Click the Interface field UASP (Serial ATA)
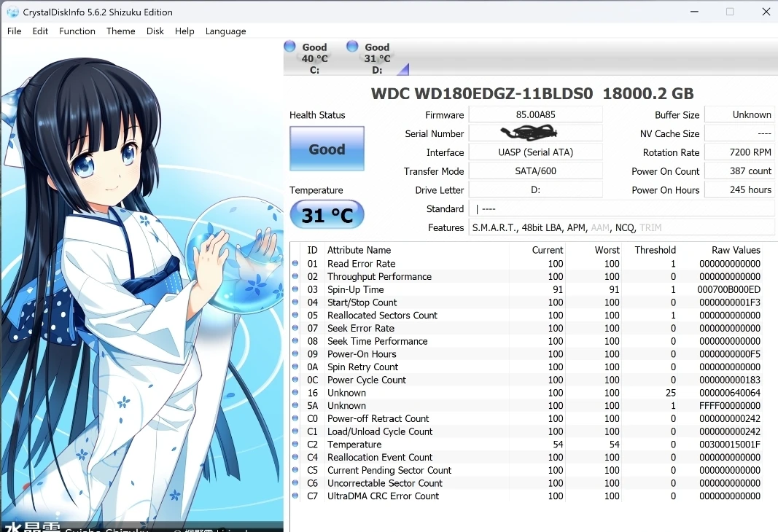The width and height of the screenshot is (778, 532). tap(535, 152)
